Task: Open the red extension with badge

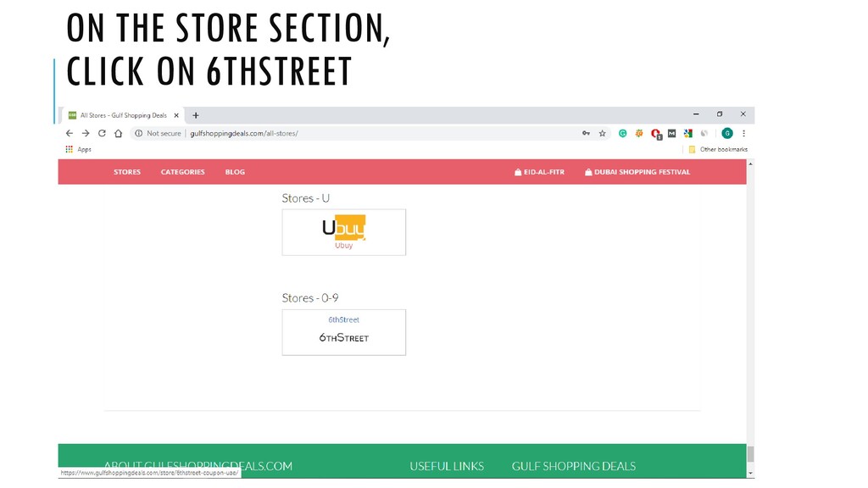Action: click(x=656, y=134)
